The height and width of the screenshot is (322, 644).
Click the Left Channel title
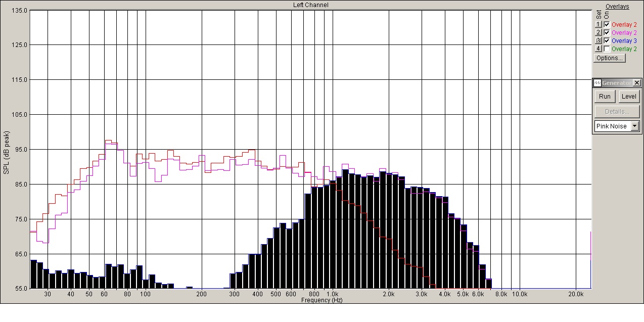point(311,5)
